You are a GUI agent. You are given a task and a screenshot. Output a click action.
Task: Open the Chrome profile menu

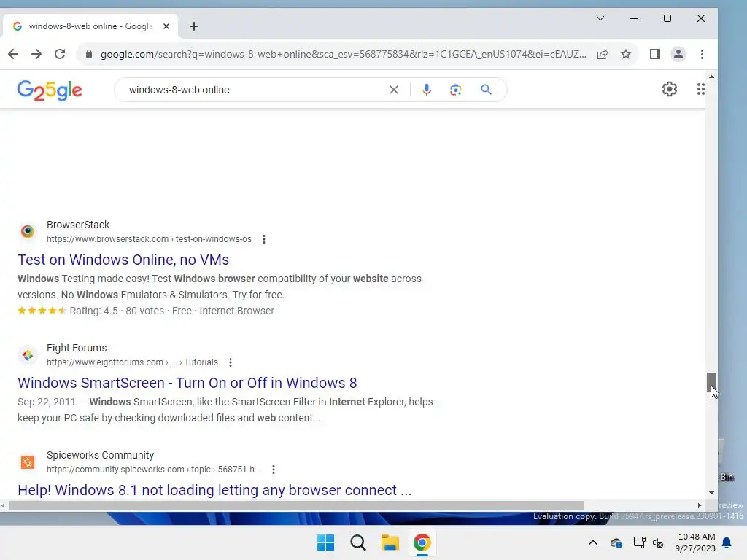(678, 54)
